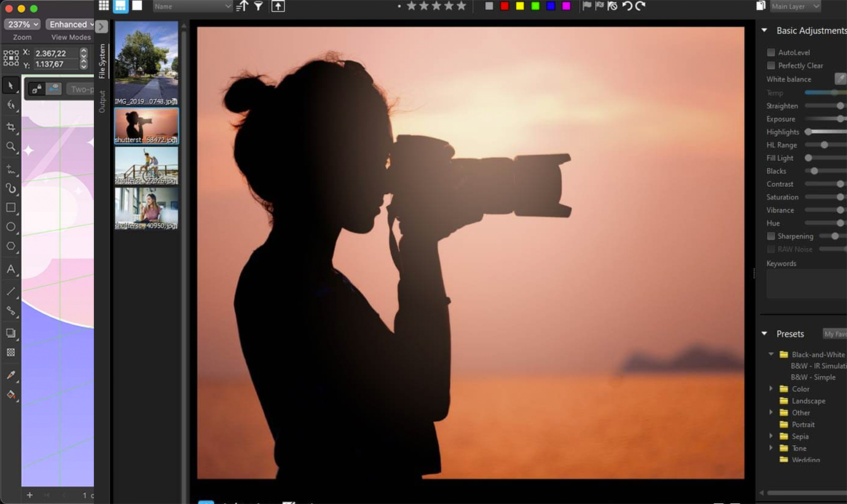Apply the blue color label
Image resolution: width=847 pixels, height=504 pixels.
point(550,6)
